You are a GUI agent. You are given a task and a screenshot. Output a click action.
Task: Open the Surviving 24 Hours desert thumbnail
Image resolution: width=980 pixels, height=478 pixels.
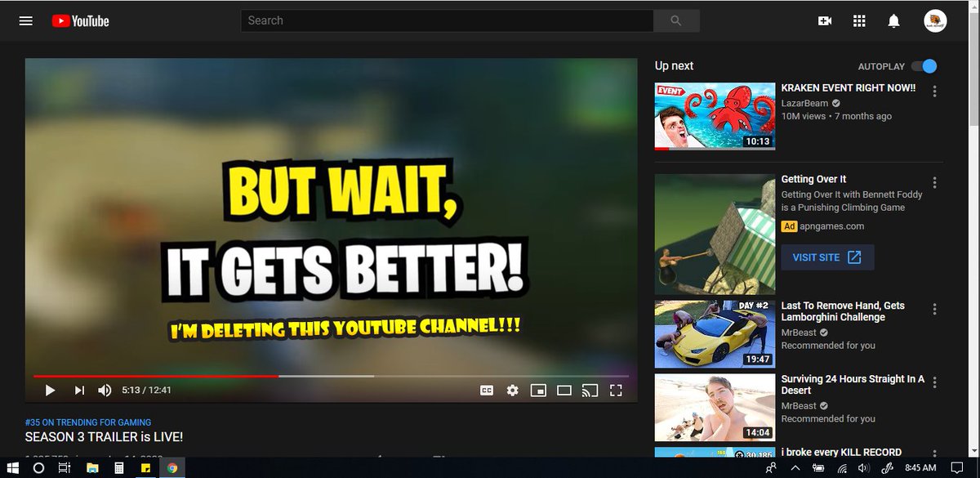pos(715,408)
